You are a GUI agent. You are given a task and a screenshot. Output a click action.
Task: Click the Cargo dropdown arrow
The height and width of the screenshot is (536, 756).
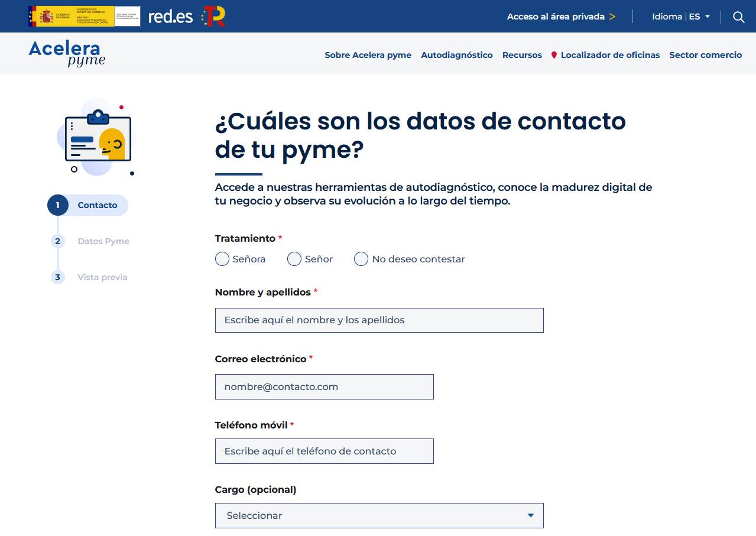530,515
